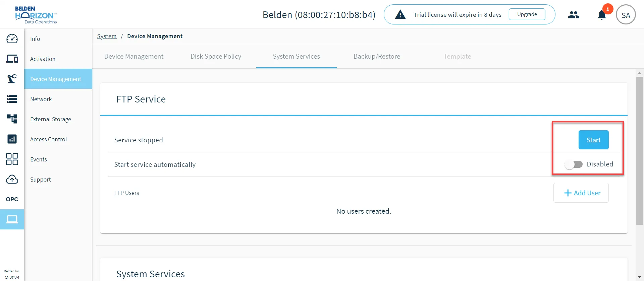Start the FTP service
Image resolution: width=644 pixels, height=281 pixels.
coord(593,140)
